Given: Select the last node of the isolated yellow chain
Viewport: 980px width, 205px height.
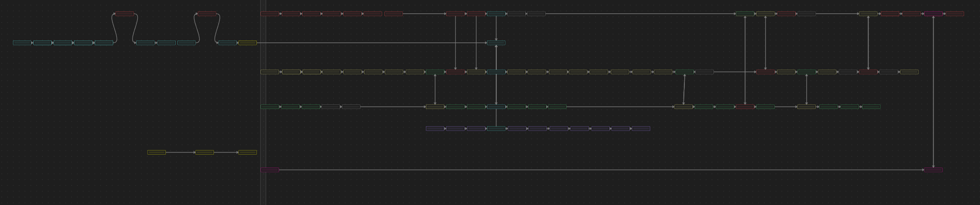Looking at the screenshot, I should pos(248,152).
